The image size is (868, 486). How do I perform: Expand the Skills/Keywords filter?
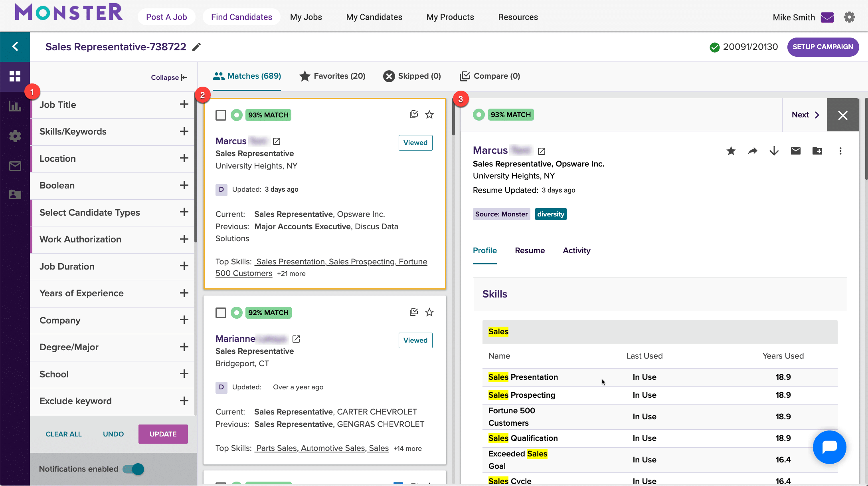point(184,131)
